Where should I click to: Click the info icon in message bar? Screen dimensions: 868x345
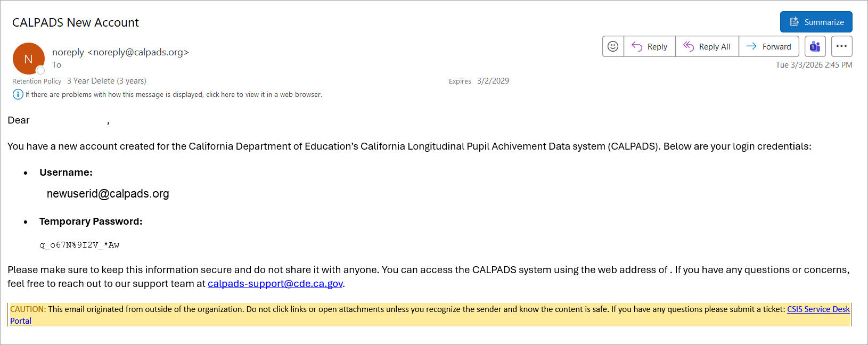coord(18,94)
